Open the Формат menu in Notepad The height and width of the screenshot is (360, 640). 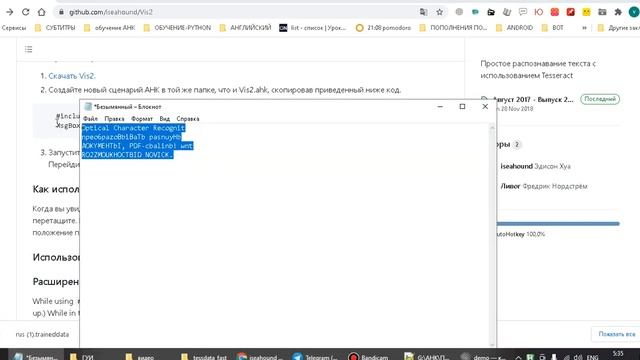142,119
